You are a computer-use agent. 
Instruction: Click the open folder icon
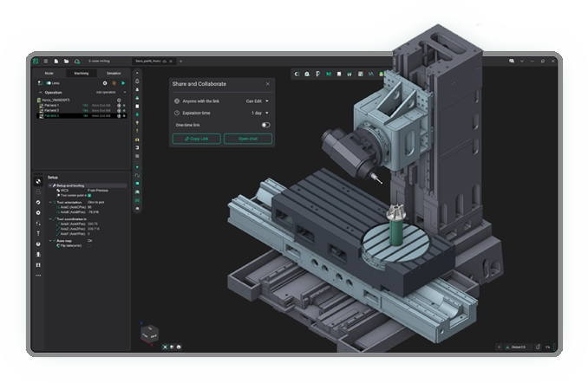click(66, 62)
